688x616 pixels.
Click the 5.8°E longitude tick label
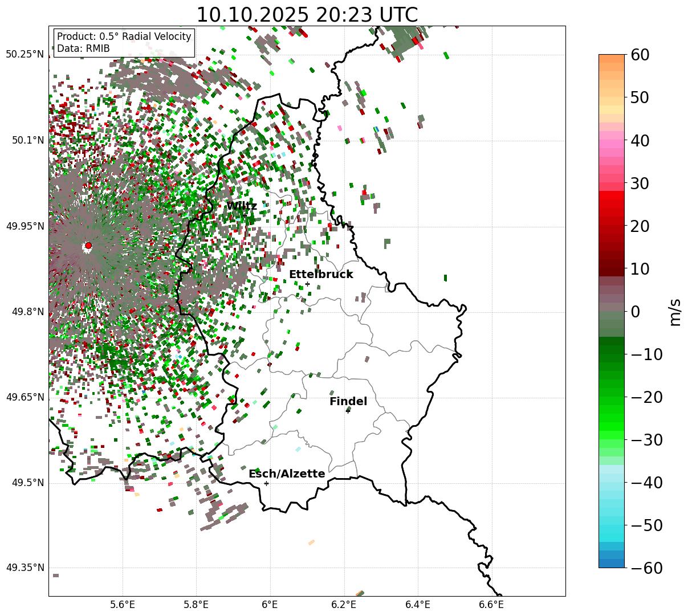[x=197, y=605]
